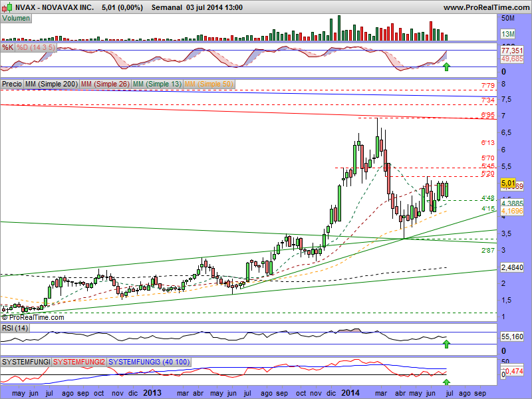Select the green arrow on the RSI panel
Image resolution: width=532 pixels, height=399 pixels.
click(x=446, y=344)
